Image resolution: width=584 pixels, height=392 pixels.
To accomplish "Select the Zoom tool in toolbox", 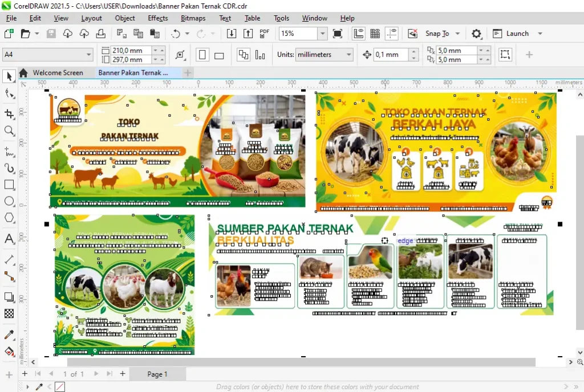I will (9, 130).
